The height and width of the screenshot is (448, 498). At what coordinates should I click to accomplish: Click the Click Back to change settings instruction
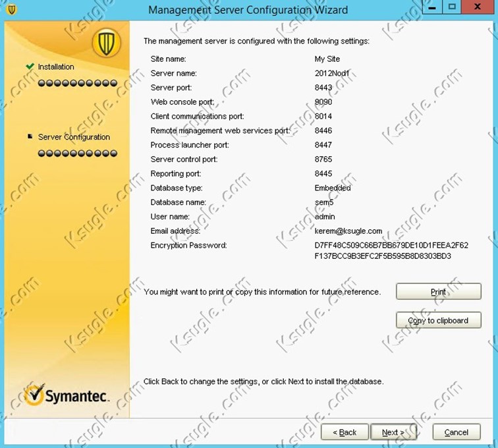[263, 381]
